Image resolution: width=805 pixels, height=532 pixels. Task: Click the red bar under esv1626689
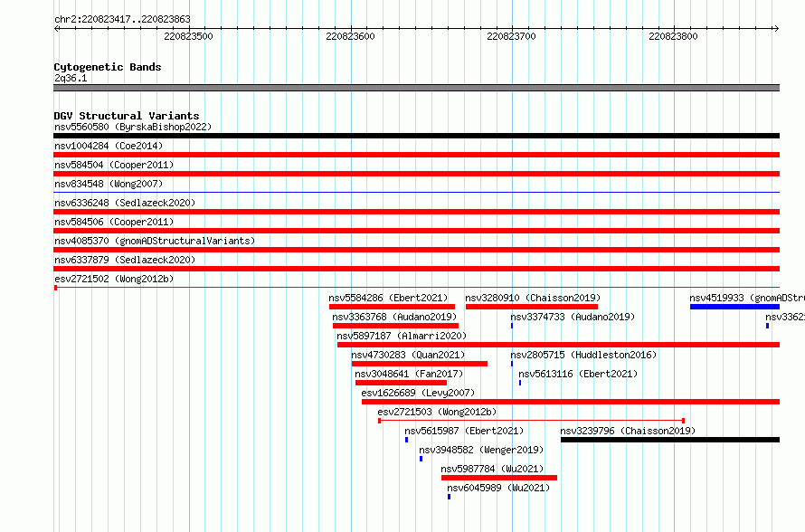[571, 402]
